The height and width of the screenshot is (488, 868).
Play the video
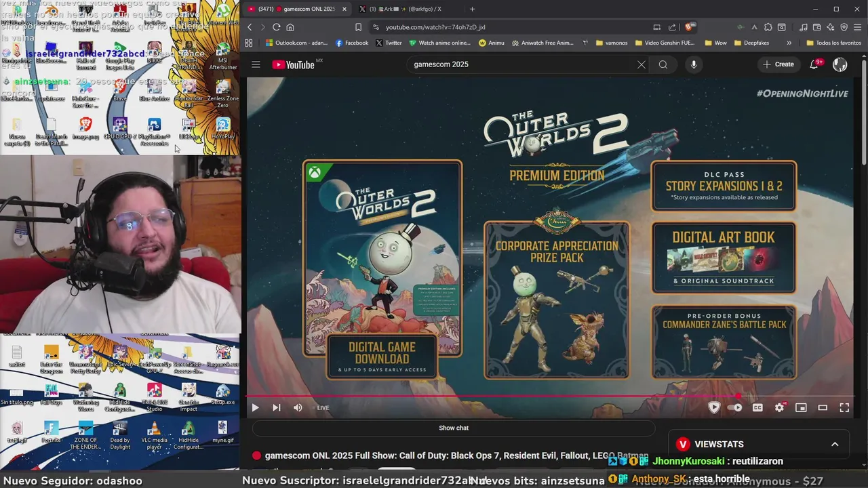tap(255, 407)
